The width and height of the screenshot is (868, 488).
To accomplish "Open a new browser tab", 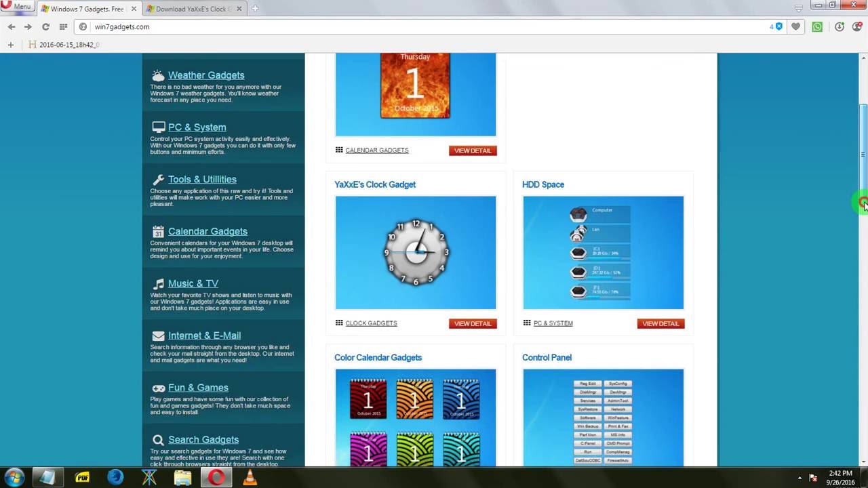I will [255, 9].
